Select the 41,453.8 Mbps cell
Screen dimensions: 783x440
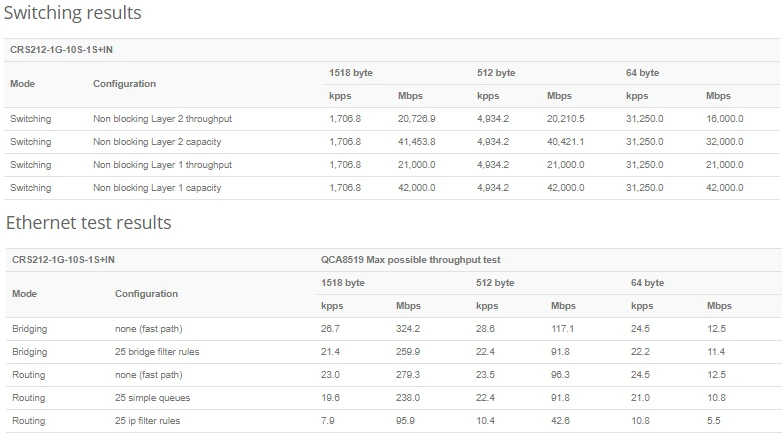(x=416, y=142)
